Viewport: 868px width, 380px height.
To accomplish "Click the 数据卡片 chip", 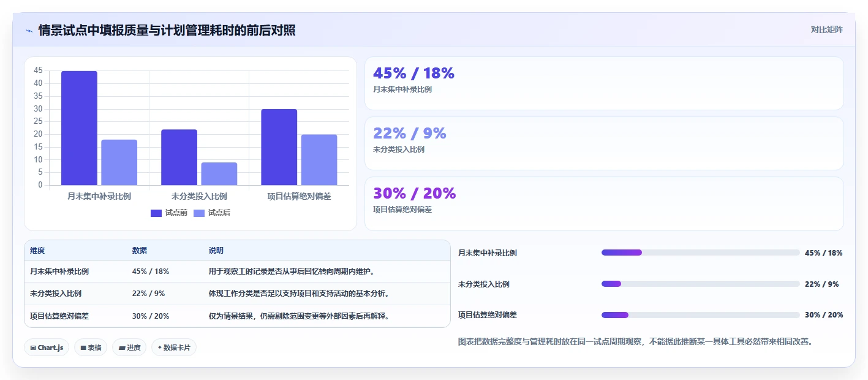I will (174, 348).
